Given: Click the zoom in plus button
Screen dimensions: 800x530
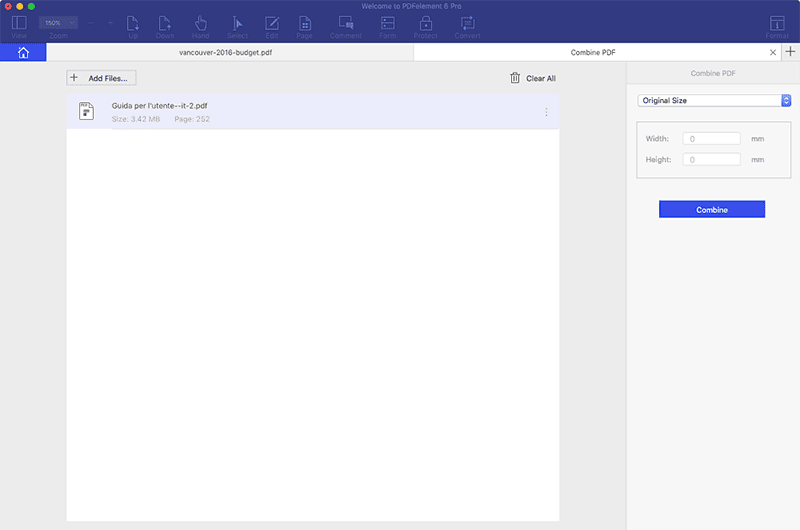Looking at the screenshot, I should pos(110,23).
